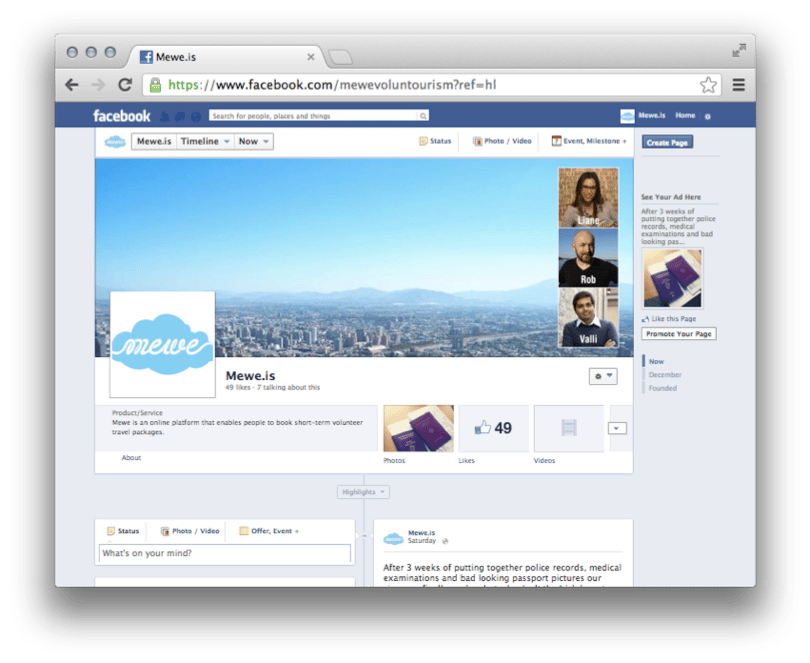The image size is (810, 663).
Task: Click the Saturday timestamp on the post
Action: click(x=422, y=541)
